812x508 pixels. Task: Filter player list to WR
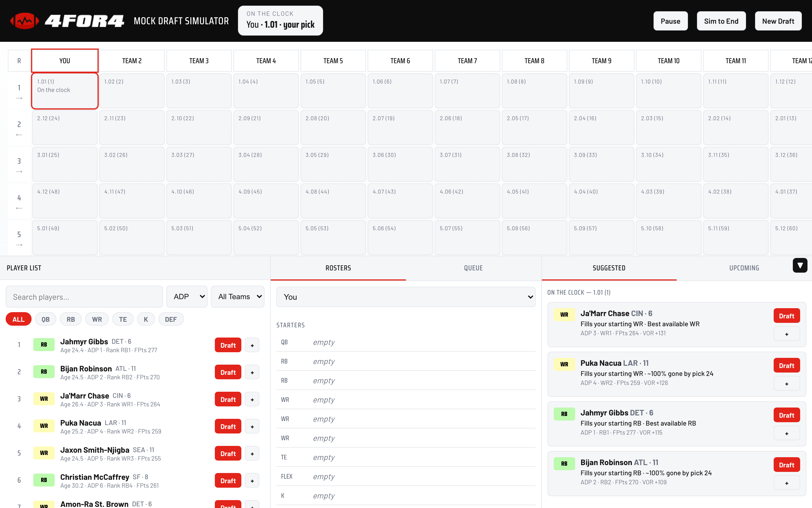tap(97, 319)
